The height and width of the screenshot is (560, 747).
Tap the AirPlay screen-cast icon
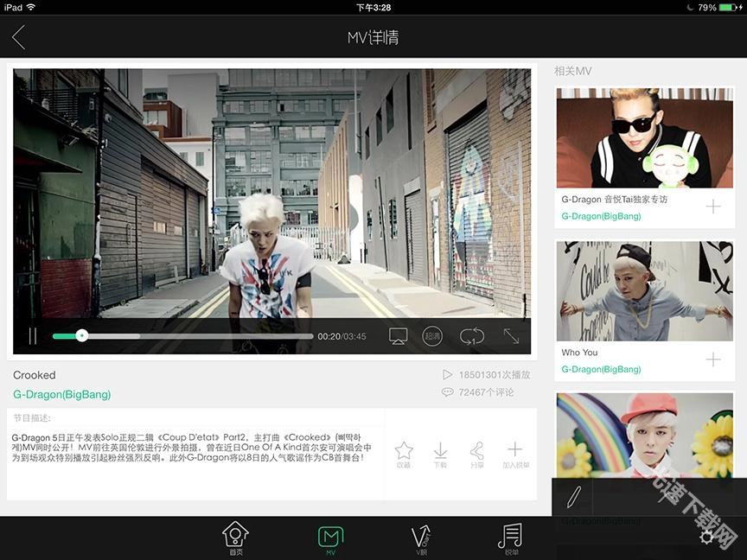398,336
